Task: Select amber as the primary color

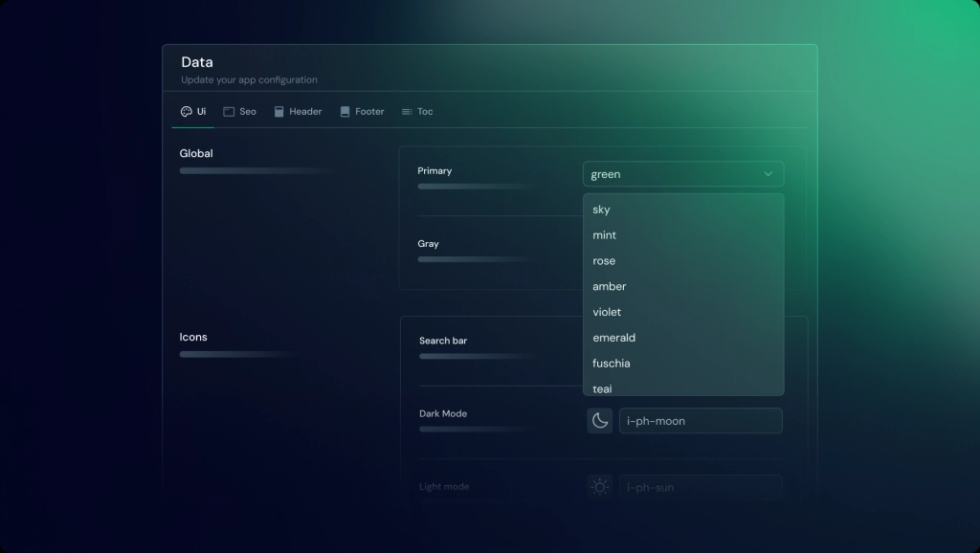Action: 609,287
